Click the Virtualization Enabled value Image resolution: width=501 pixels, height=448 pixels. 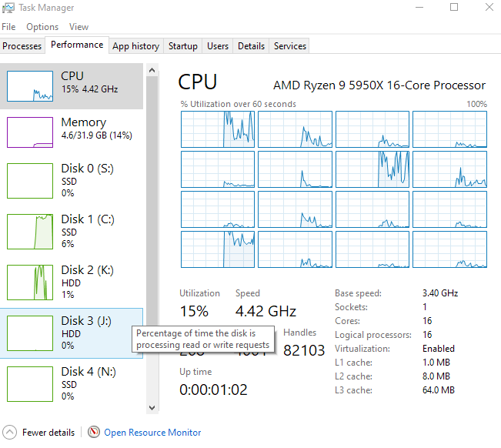pyautogui.click(x=439, y=348)
